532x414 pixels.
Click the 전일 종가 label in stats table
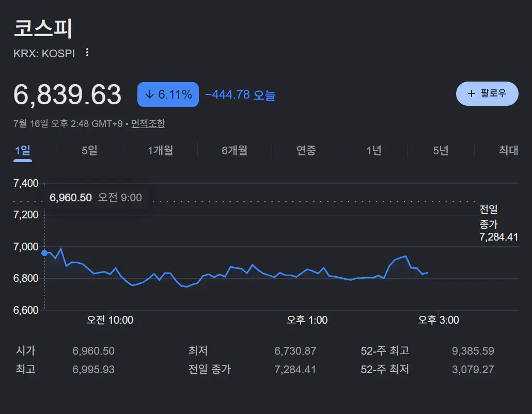click(x=209, y=369)
